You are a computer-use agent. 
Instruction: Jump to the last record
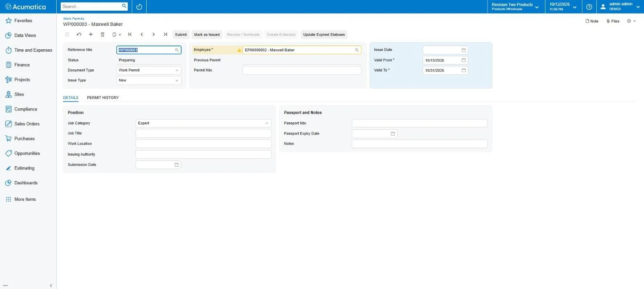[x=165, y=34]
